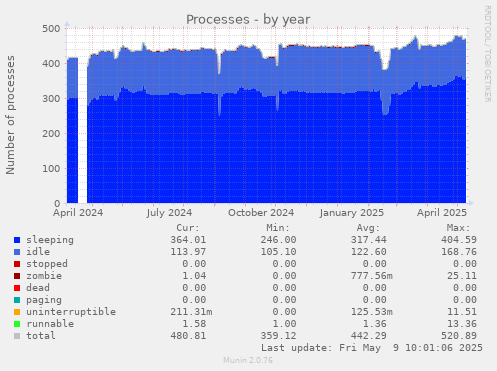
Task: Click the 100 y-axis tick label
Action: pyautogui.click(x=51, y=168)
